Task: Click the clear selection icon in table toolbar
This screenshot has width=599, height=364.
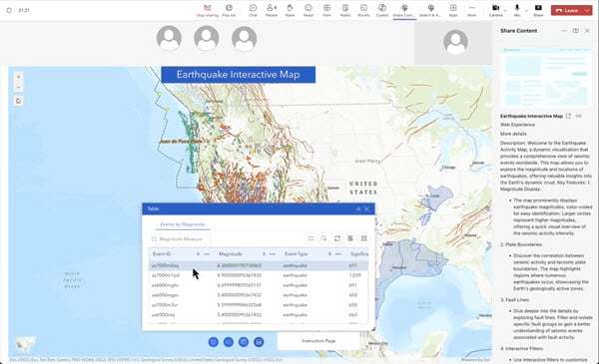Action: coord(323,238)
